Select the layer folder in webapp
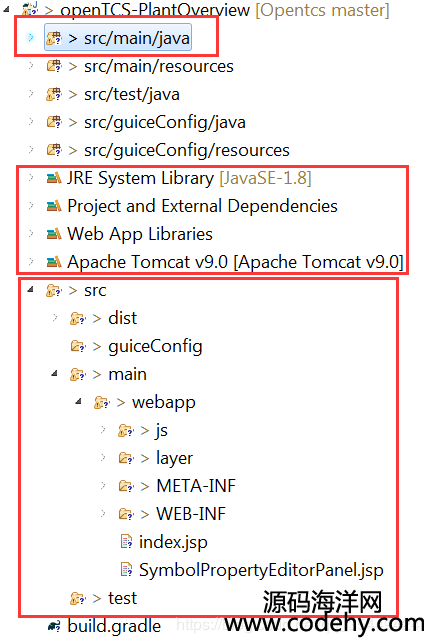This screenshot has height=643, width=429. 174,458
